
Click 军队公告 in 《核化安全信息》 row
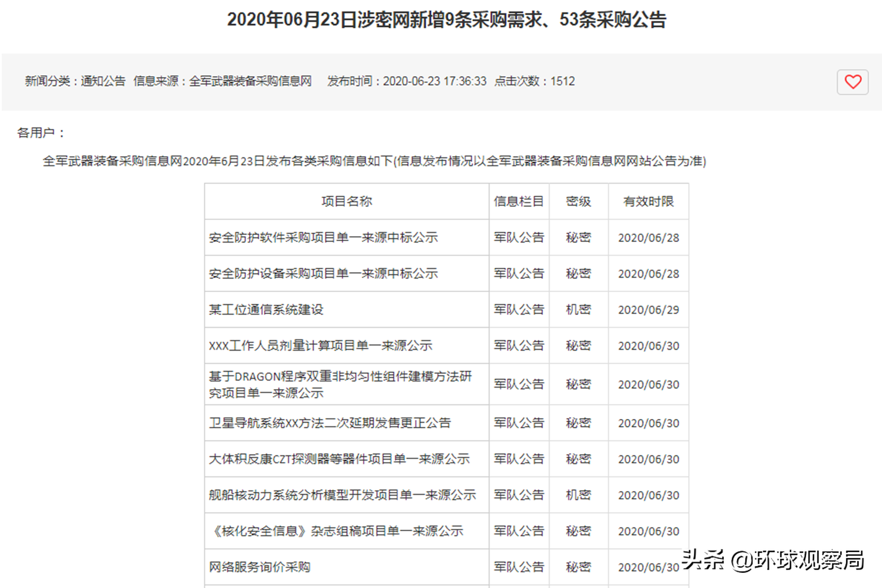(519, 531)
